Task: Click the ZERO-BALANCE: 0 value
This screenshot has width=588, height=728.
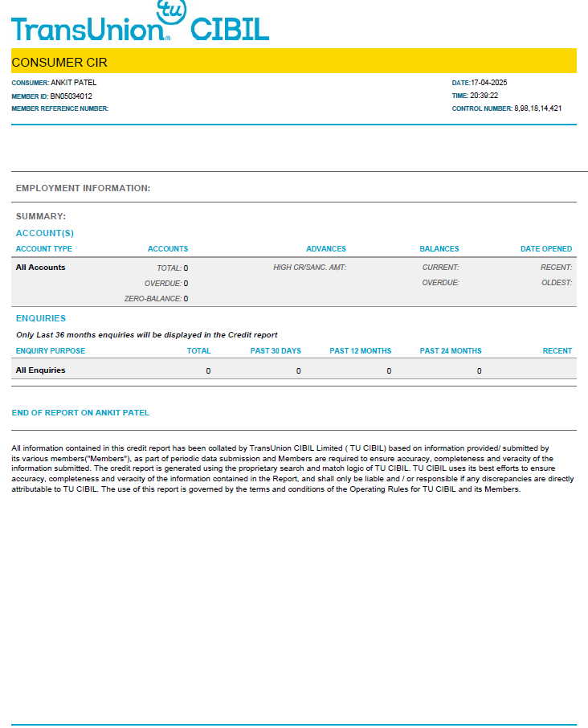Action: (156, 299)
